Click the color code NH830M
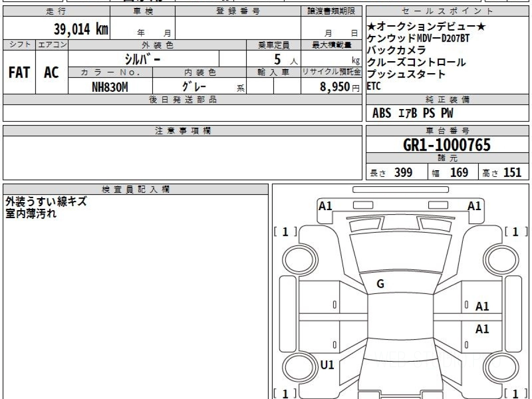532x399 pixels. [x=110, y=87]
